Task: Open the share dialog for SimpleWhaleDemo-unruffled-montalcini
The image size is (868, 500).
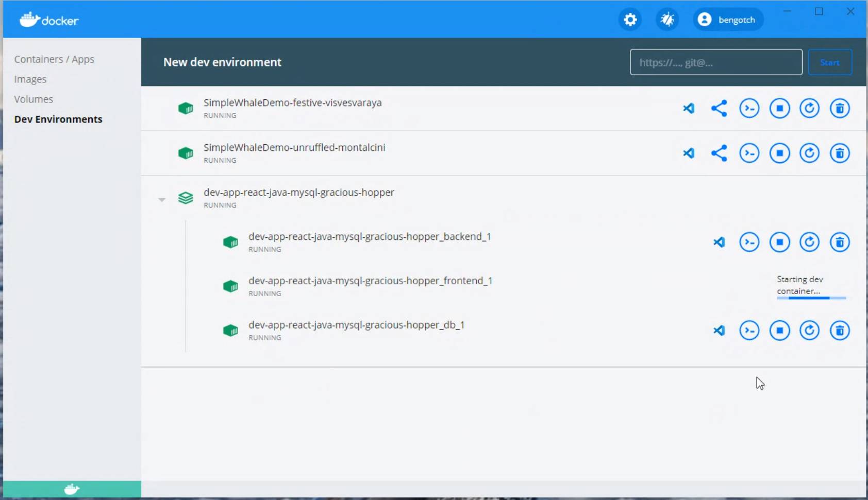Action: [x=719, y=153]
